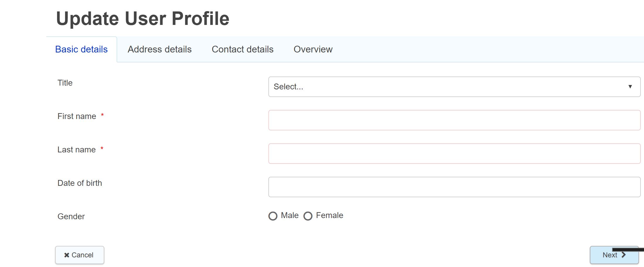The image size is (644, 267).
Task: Click the Last name label
Action: tap(76, 150)
